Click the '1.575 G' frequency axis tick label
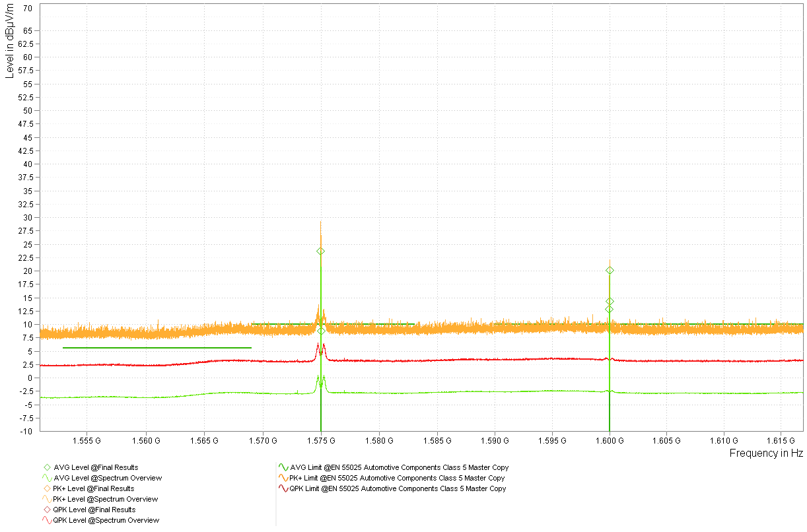The height and width of the screenshot is (532, 807). tap(320, 440)
